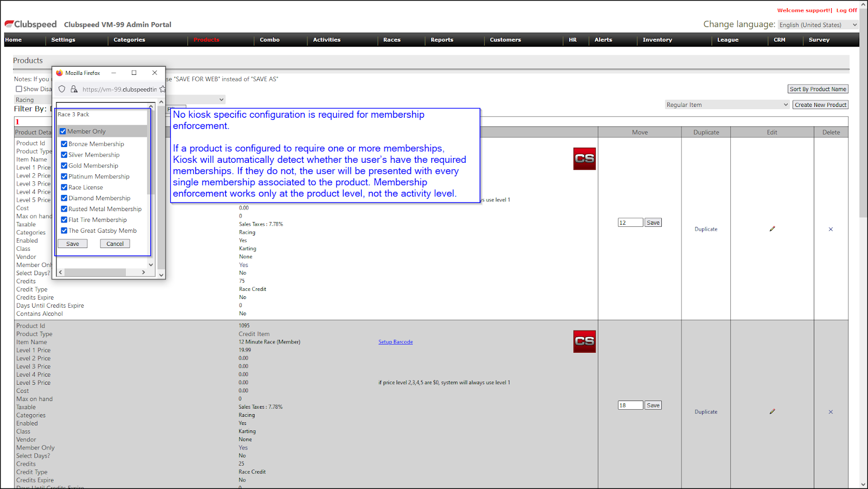Toggle The Great Gatsby Membership checkbox
868x489 pixels.
point(64,231)
